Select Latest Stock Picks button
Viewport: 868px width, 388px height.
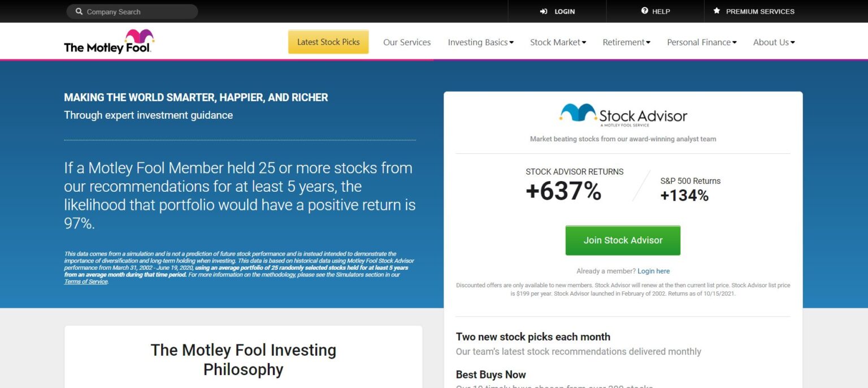pos(328,42)
